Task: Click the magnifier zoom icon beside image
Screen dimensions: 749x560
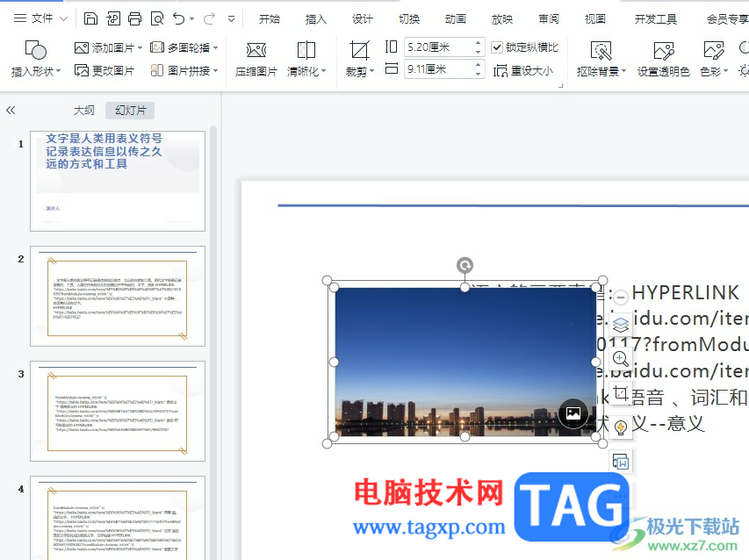Action: point(621,358)
